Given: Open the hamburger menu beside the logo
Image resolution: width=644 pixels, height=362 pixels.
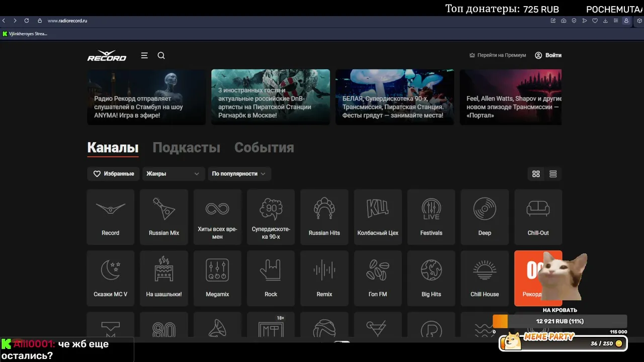Looking at the screenshot, I should [144, 55].
